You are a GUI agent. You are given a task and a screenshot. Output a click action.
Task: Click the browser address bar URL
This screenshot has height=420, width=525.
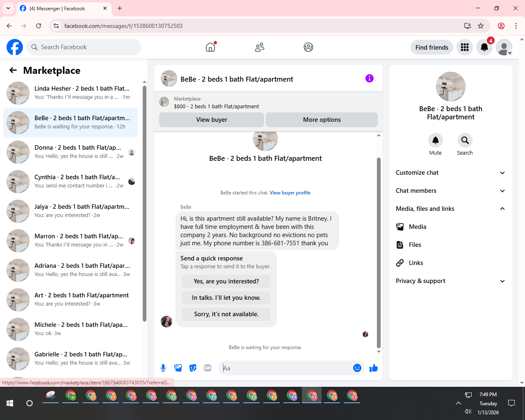tap(123, 26)
